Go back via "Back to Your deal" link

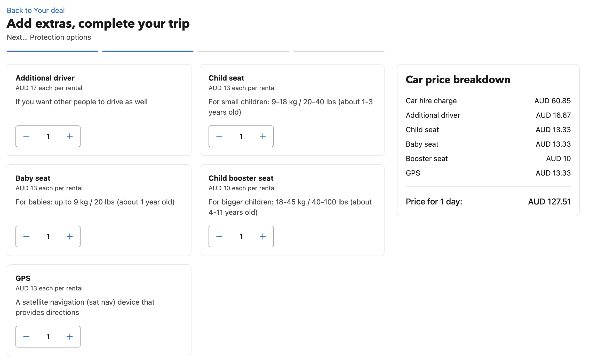[x=36, y=10]
